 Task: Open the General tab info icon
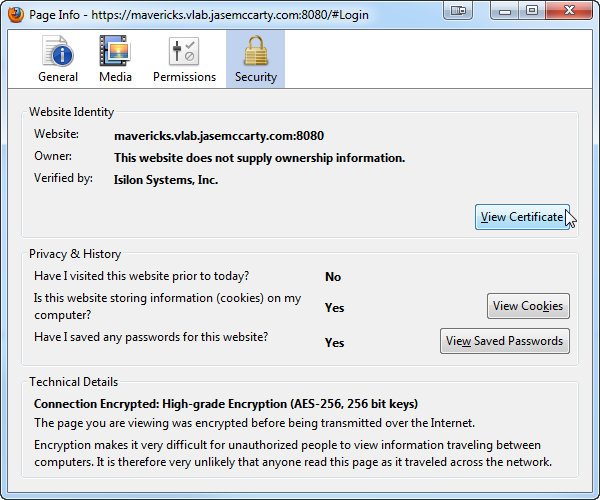tap(58, 52)
